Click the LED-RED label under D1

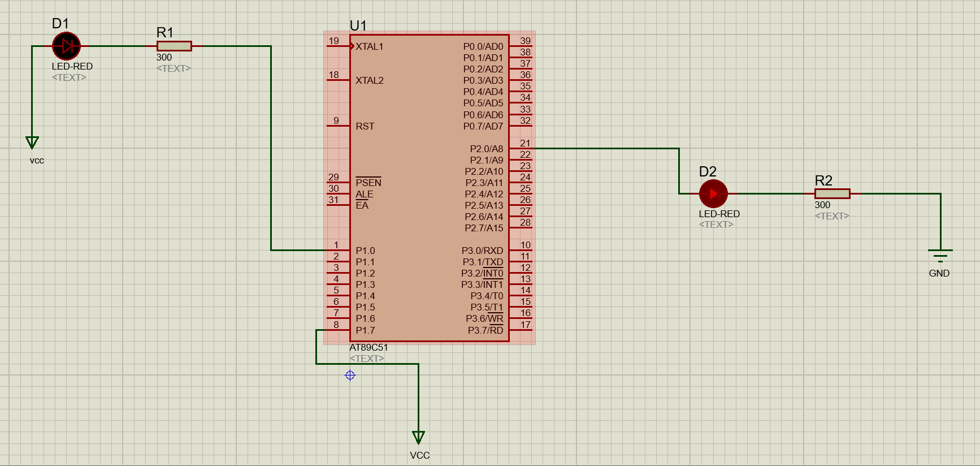pos(72,66)
